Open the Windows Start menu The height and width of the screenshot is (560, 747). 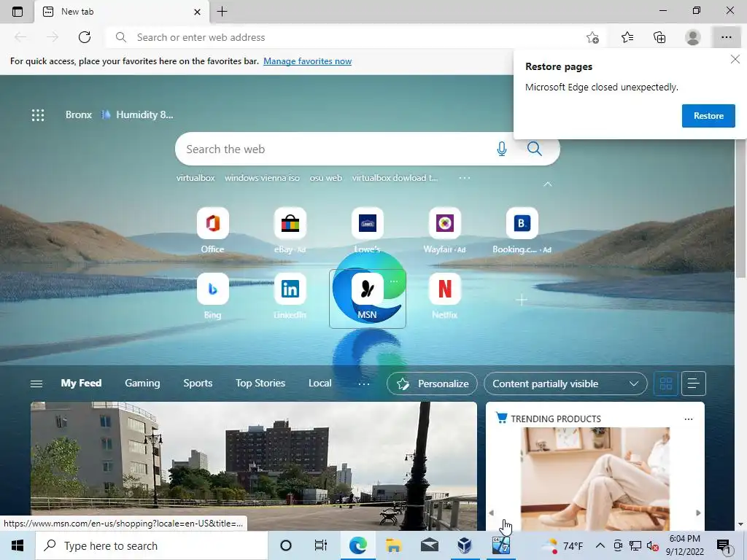tap(18, 545)
